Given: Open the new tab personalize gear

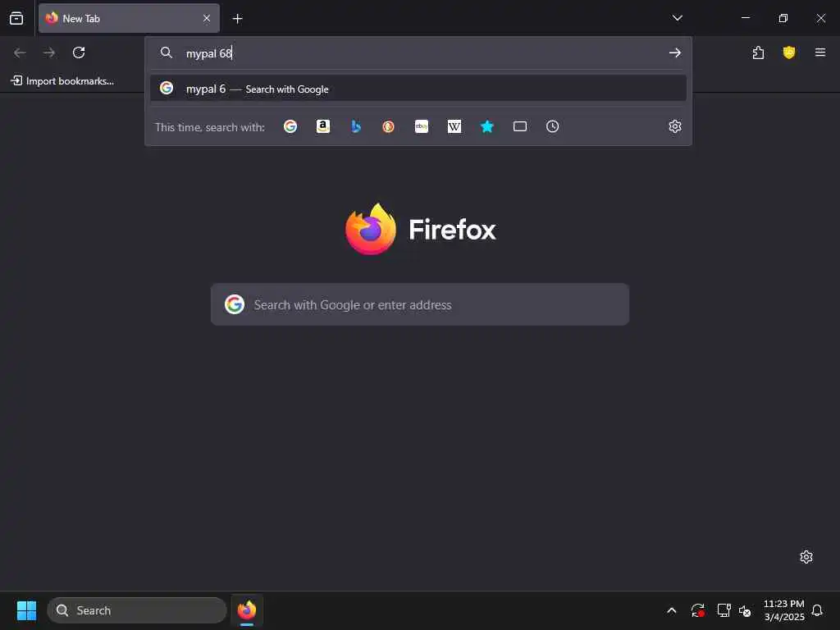Looking at the screenshot, I should click(806, 557).
